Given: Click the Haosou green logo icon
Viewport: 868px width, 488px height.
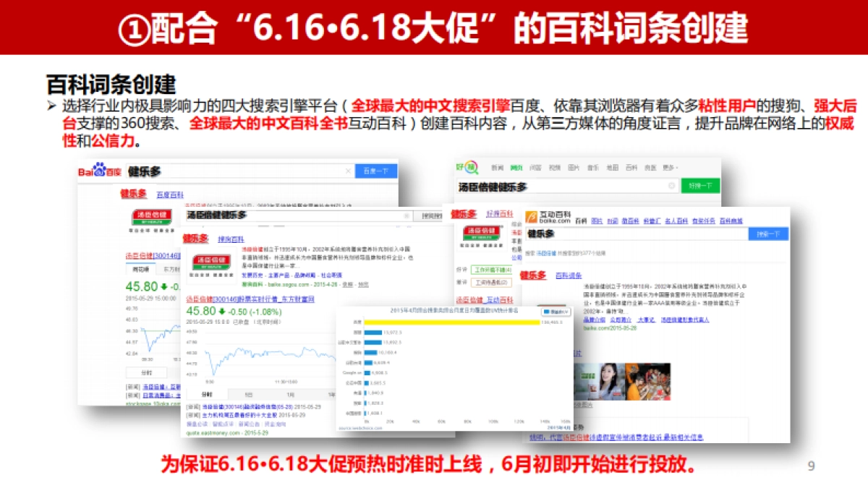Looking at the screenshot, I should (x=469, y=166).
